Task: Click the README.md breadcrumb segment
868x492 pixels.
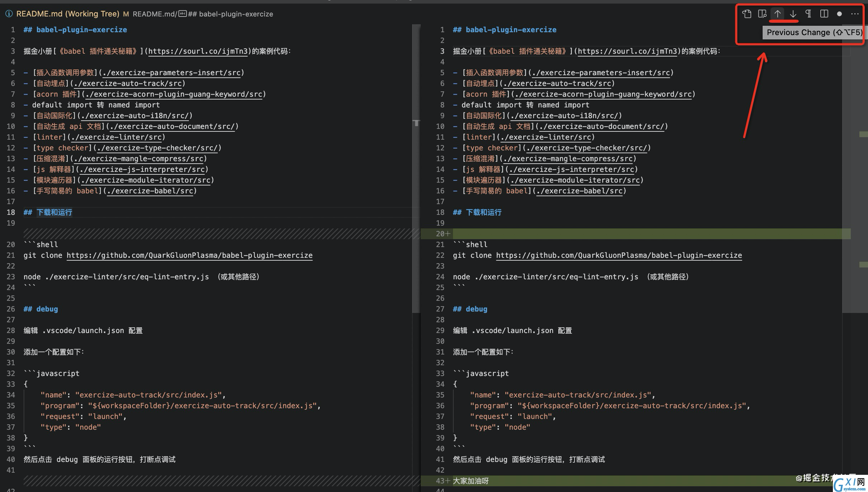Action: pos(154,14)
